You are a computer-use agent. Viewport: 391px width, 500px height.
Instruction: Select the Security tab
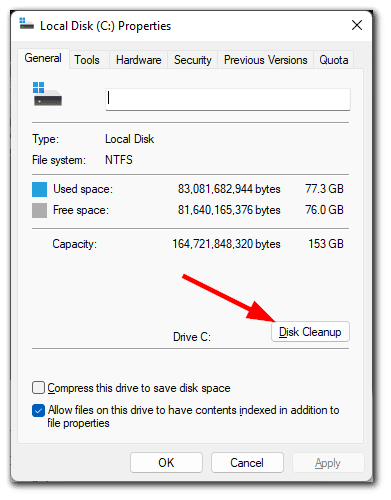click(x=193, y=60)
